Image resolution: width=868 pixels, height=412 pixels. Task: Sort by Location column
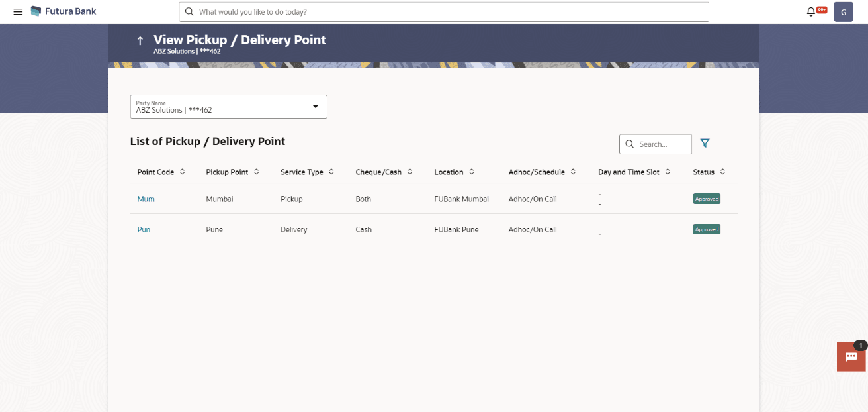tap(472, 172)
